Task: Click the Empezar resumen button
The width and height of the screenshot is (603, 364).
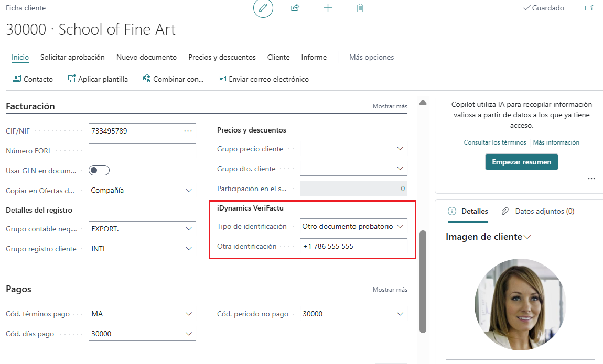Action: (521, 162)
